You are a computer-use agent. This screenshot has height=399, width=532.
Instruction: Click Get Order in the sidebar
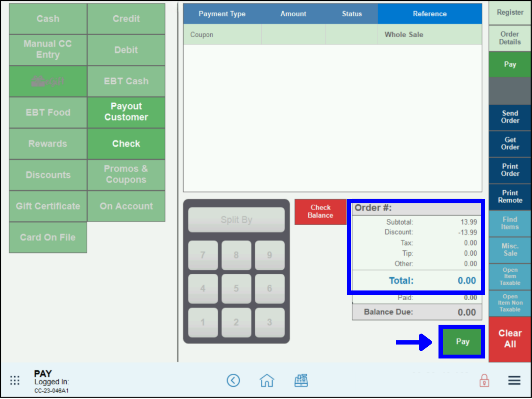(x=510, y=144)
